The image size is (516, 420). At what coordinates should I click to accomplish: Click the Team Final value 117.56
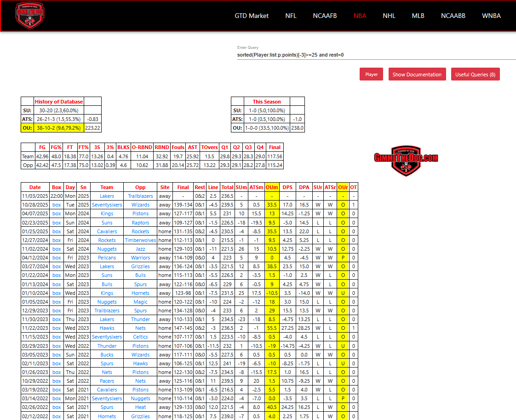pos(275,156)
